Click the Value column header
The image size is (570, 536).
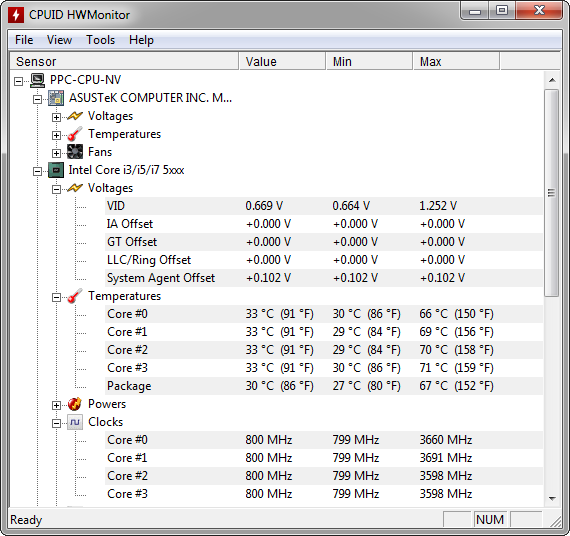coord(282,61)
